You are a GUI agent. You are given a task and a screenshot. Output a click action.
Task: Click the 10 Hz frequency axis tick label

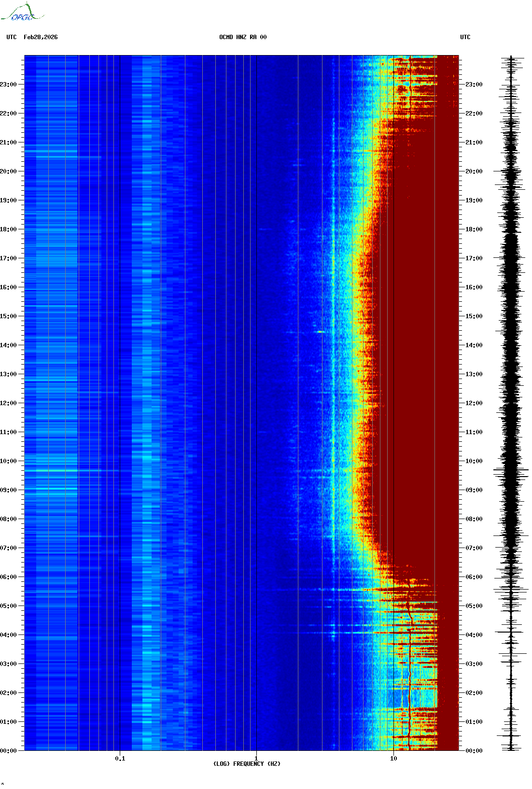393,759
